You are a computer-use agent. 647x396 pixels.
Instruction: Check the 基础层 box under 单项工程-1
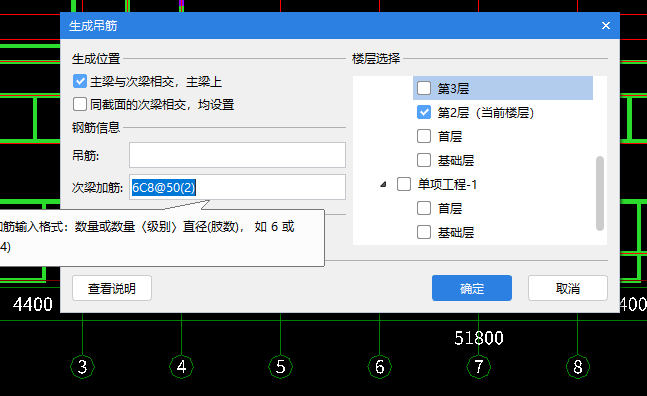coord(424,232)
